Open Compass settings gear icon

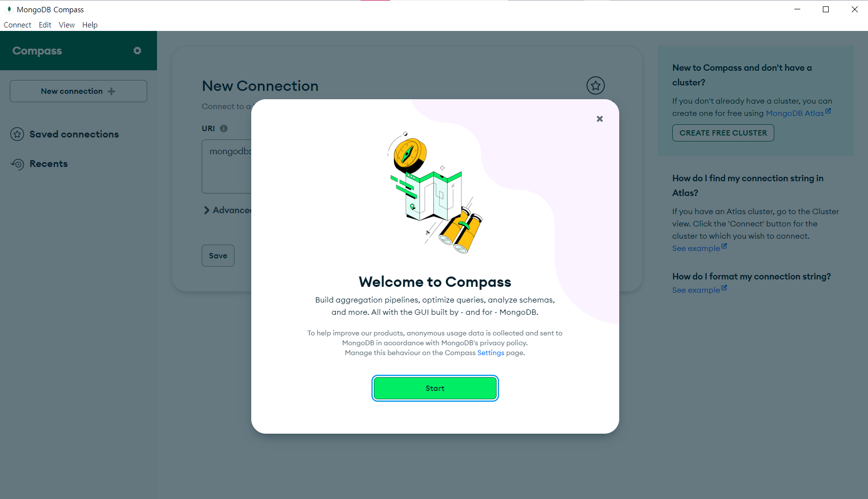137,51
